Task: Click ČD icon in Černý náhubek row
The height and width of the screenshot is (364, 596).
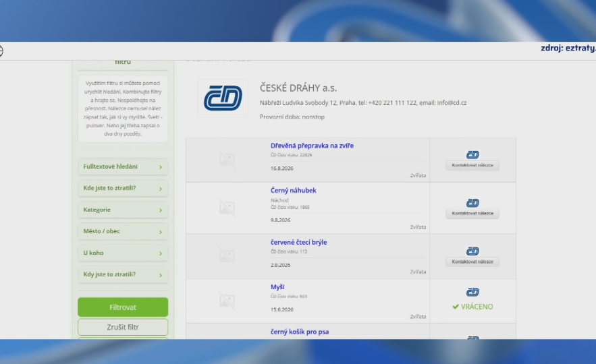Action: (x=472, y=203)
